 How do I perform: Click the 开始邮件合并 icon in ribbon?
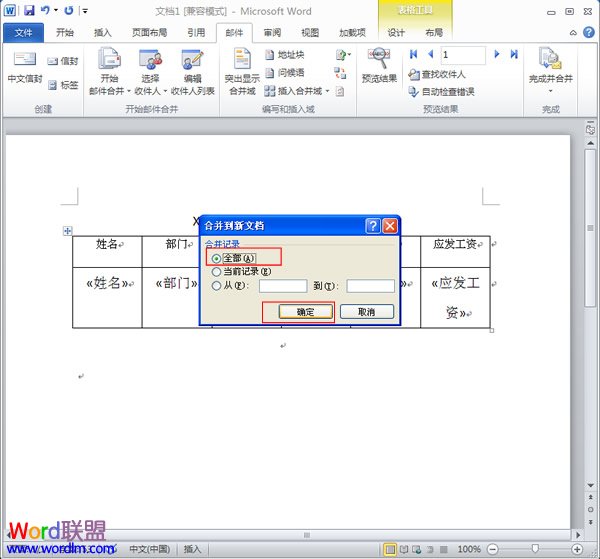coord(110,60)
